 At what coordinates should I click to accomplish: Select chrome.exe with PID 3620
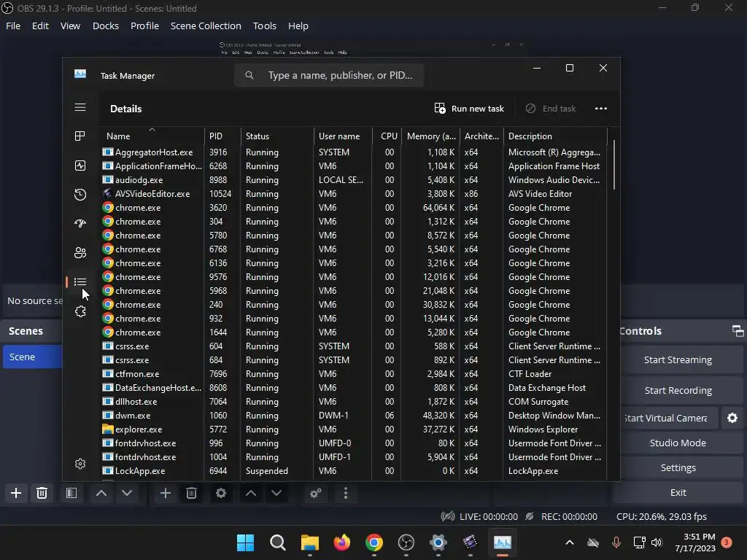(354, 208)
